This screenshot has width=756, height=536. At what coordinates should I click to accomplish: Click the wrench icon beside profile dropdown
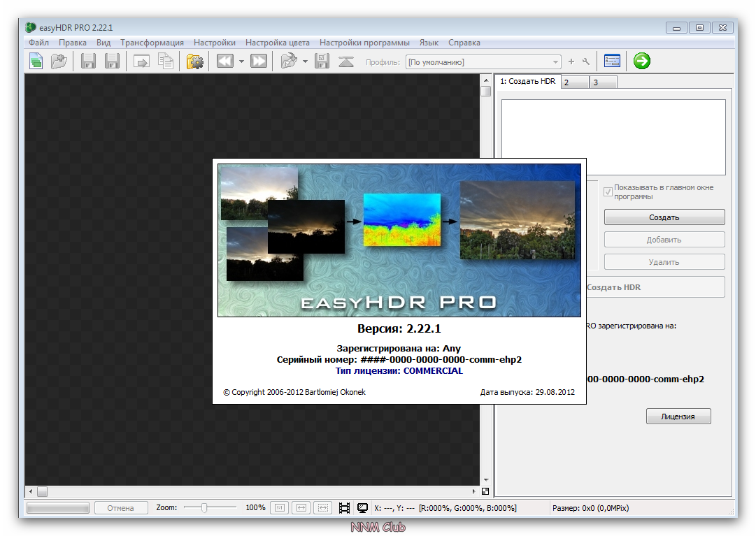tap(585, 62)
